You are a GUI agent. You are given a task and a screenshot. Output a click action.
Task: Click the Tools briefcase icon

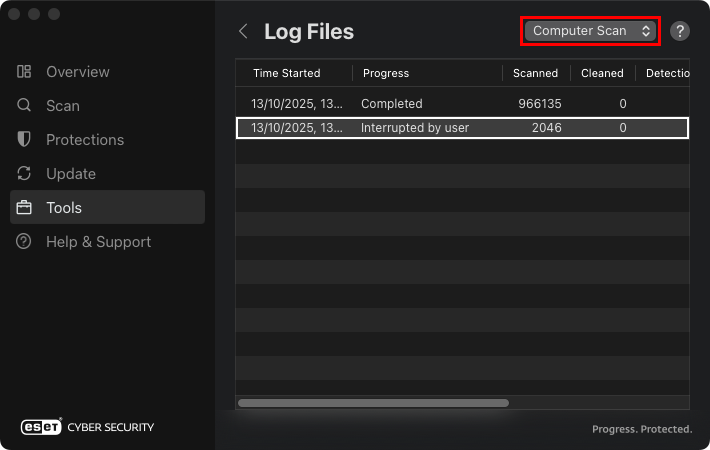24,208
